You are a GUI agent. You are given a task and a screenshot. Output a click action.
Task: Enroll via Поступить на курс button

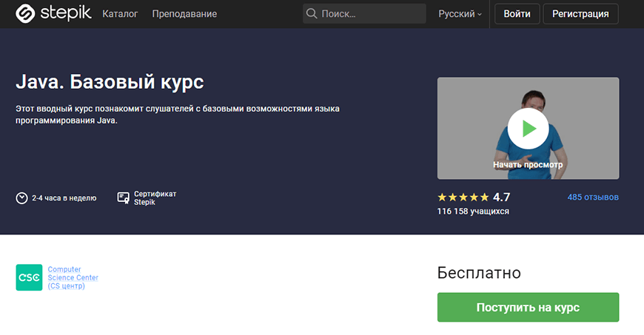(528, 308)
